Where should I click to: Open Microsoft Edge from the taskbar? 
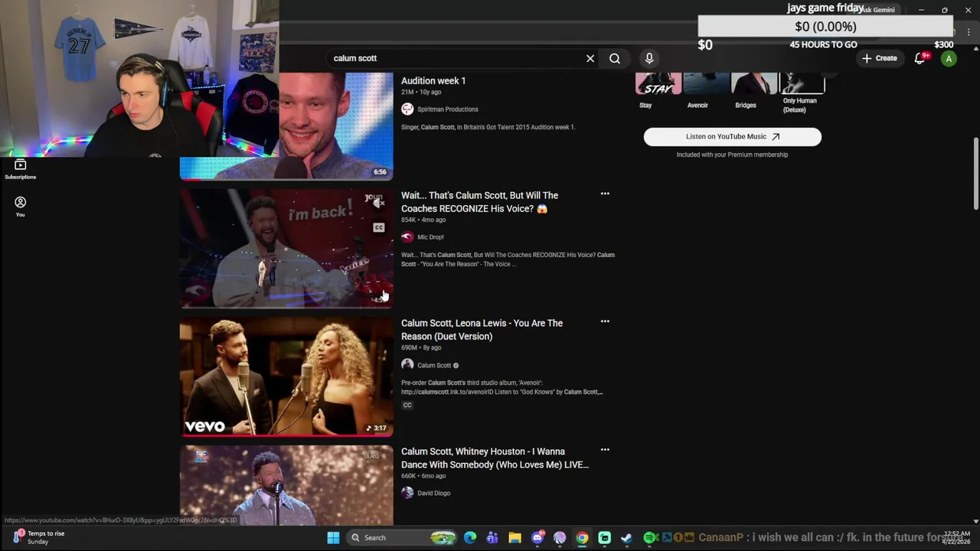pyautogui.click(x=470, y=538)
